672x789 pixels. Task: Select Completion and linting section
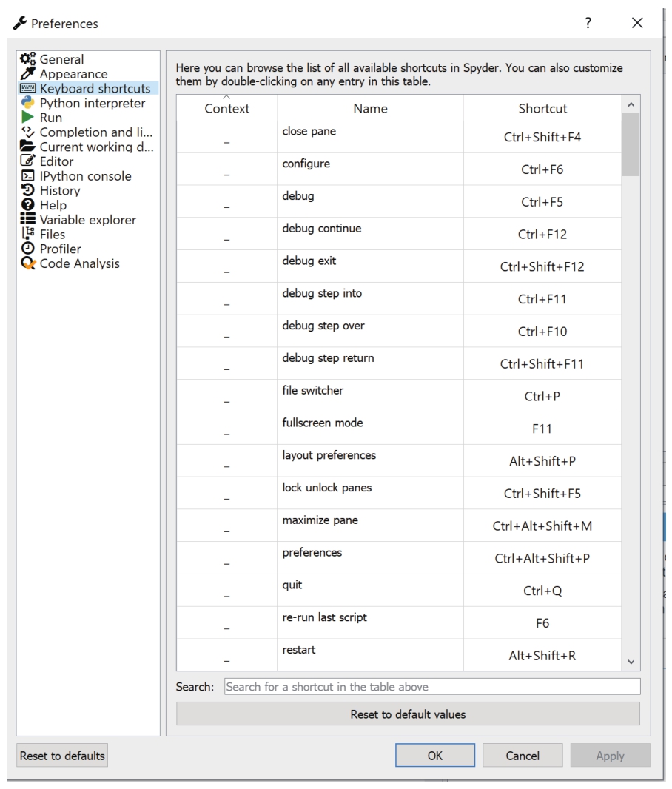(x=87, y=132)
